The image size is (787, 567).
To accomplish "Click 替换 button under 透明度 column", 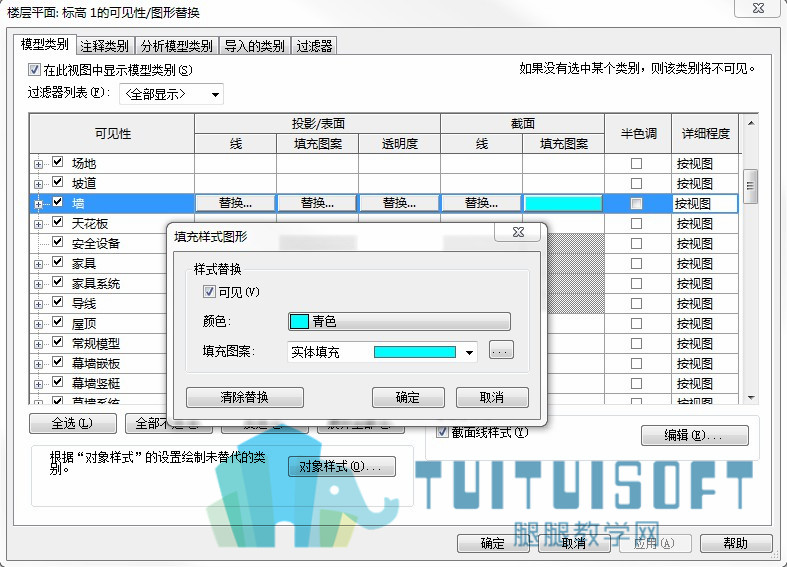I will click(x=400, y=203).
